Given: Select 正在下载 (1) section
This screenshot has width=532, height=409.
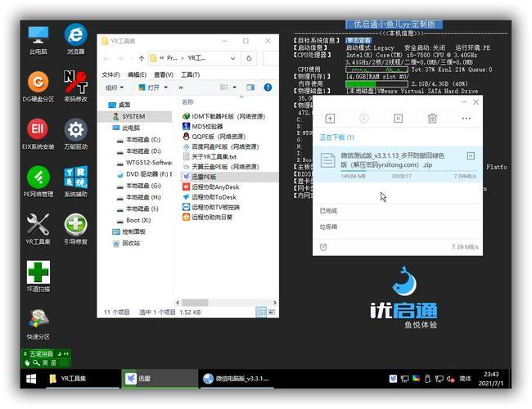Looking at the screenshot, I should 336,137.
